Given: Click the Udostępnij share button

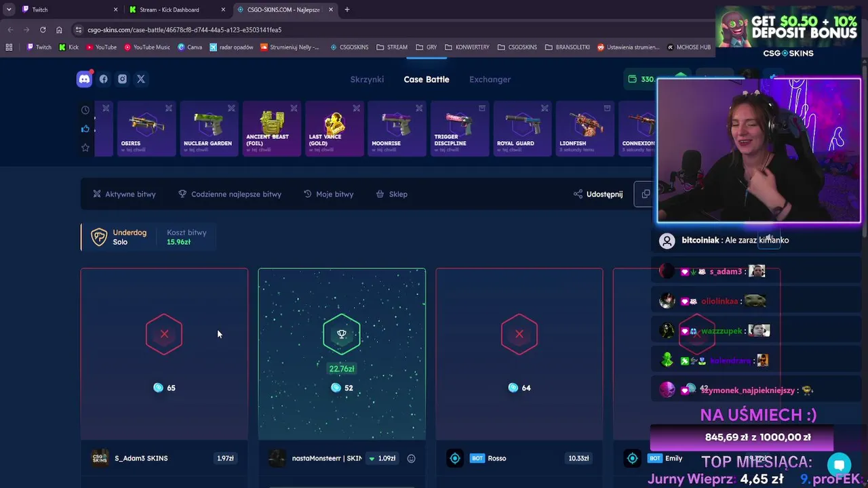Looking at the screenshot, I should (598, 194).
